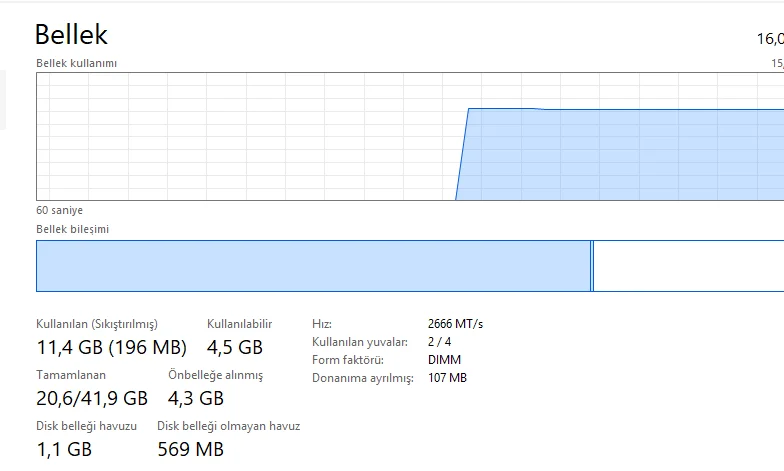Click the blue filled memory usage graph area
784x471 pixels.
620,155
